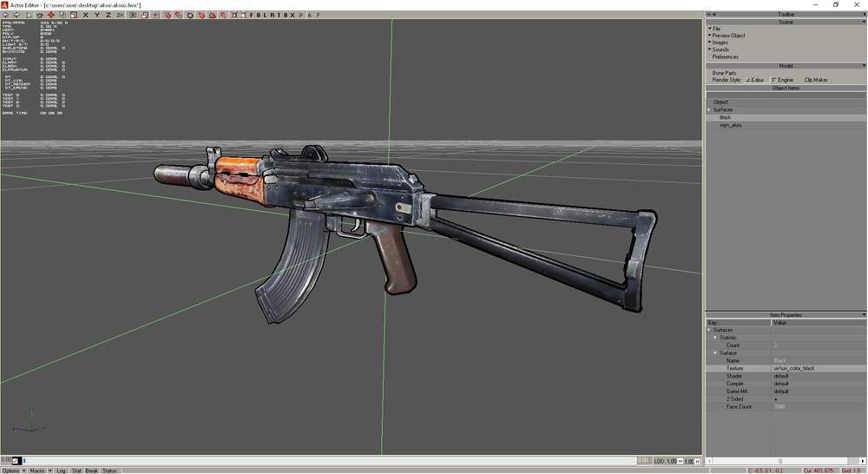Click the X axis constraint button
Viewport: 868px width, 474px height.
click(x=85, y=15)
